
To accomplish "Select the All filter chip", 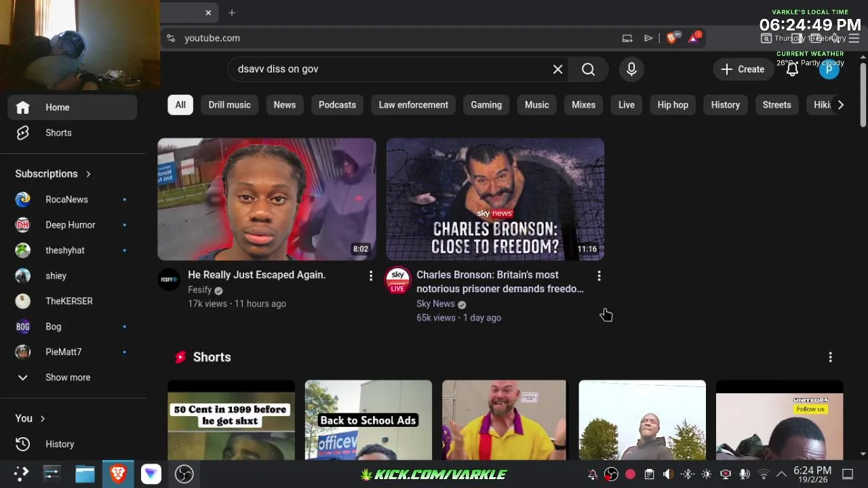I will click(180, 105).
